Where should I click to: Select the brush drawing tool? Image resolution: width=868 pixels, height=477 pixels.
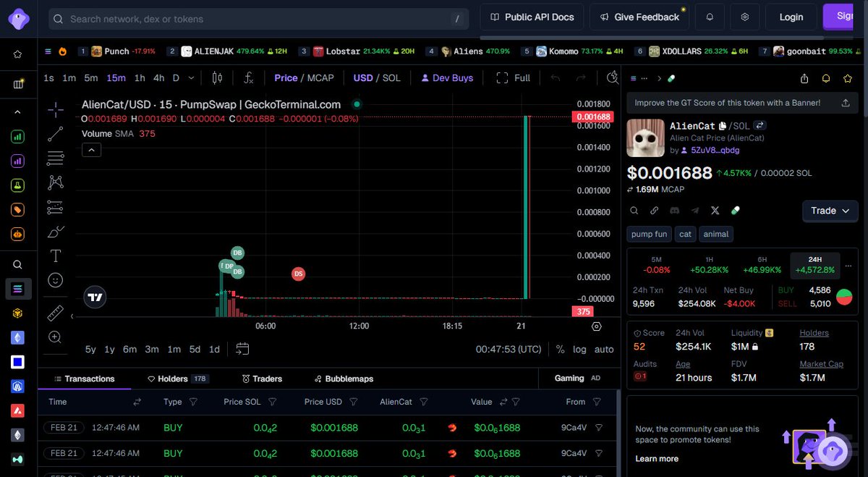56,232
